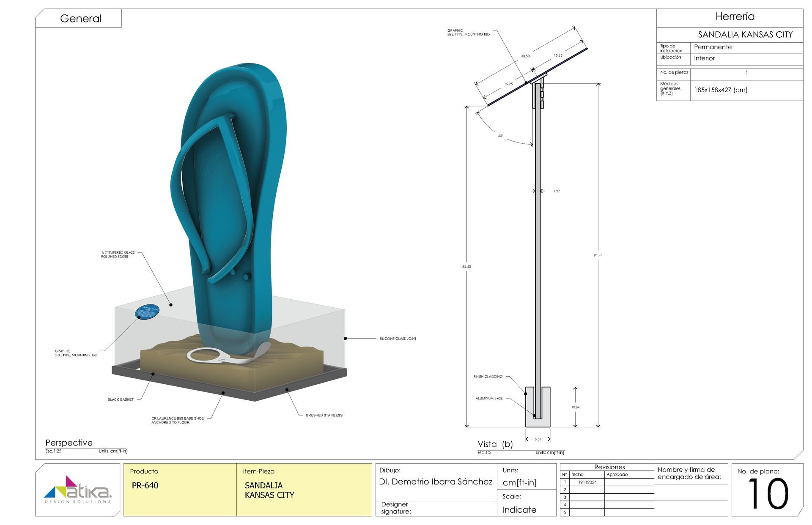
Task: Click the SILICONE GLASS JOINT callout label
Action: tap(398, 339)
